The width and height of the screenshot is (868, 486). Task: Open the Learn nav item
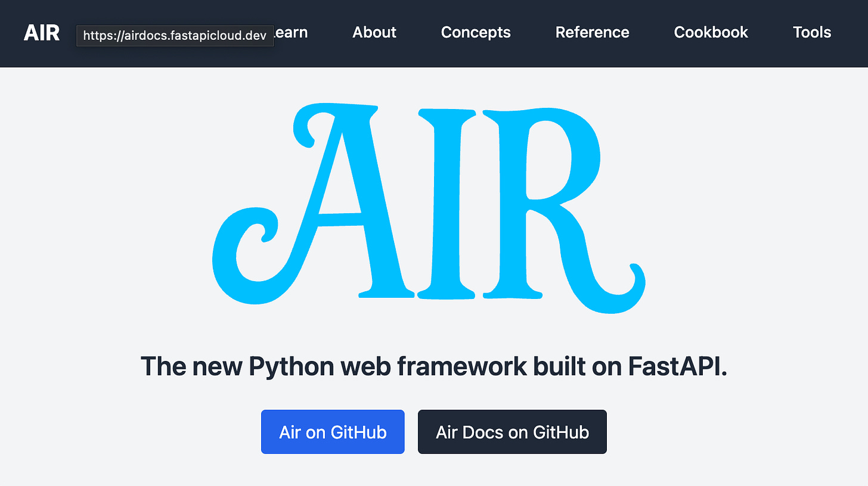click(291, 32)
